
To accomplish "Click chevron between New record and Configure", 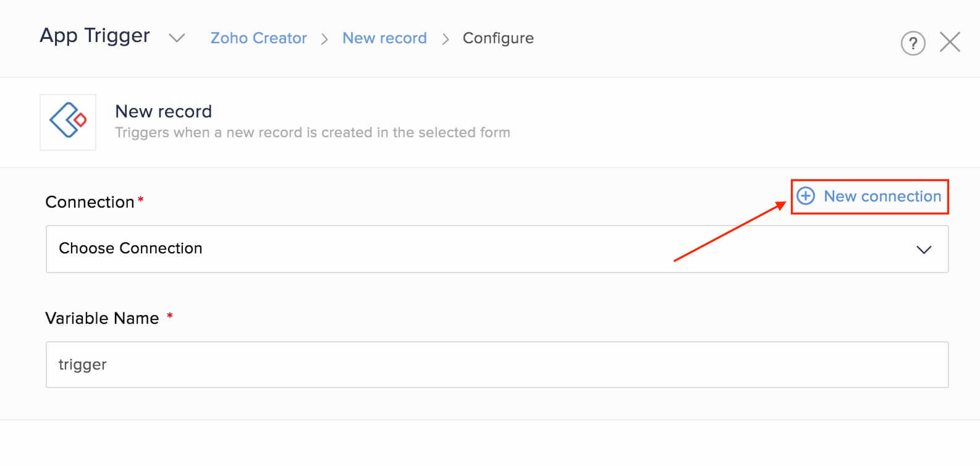I will [445, 39].
